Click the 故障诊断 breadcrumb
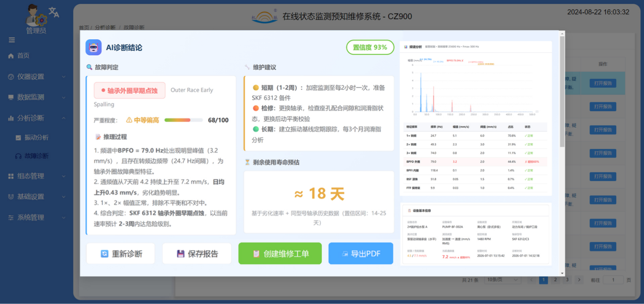The image size is (644, 304). 134,27
